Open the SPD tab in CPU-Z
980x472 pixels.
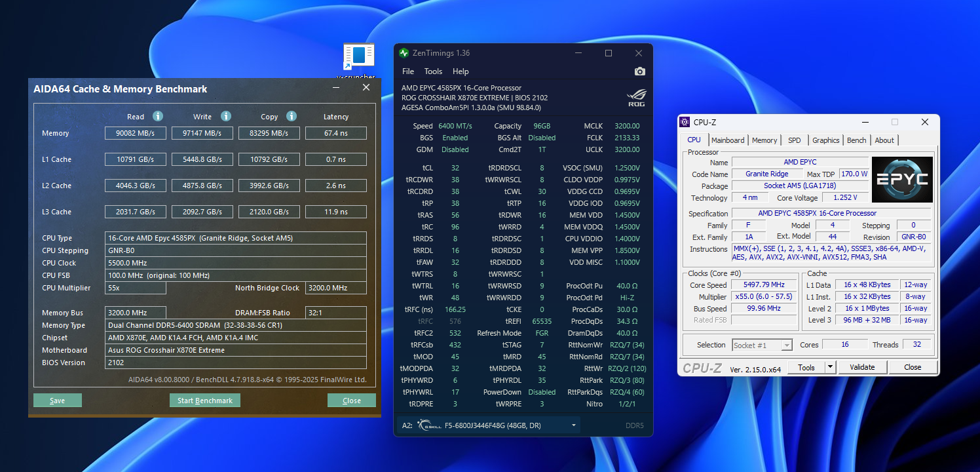(x=794, y=140)
